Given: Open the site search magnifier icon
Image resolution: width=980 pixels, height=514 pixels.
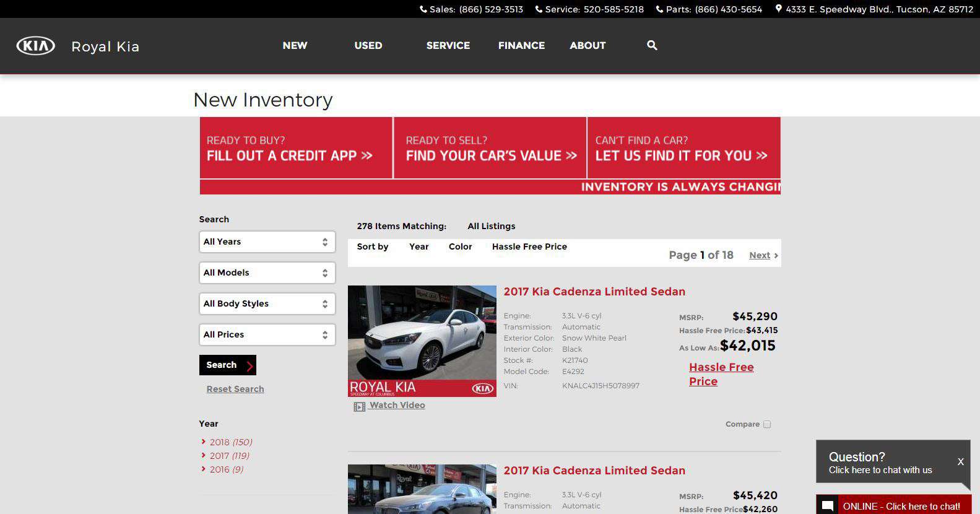Looking at the screenshot, I should 652,45.
